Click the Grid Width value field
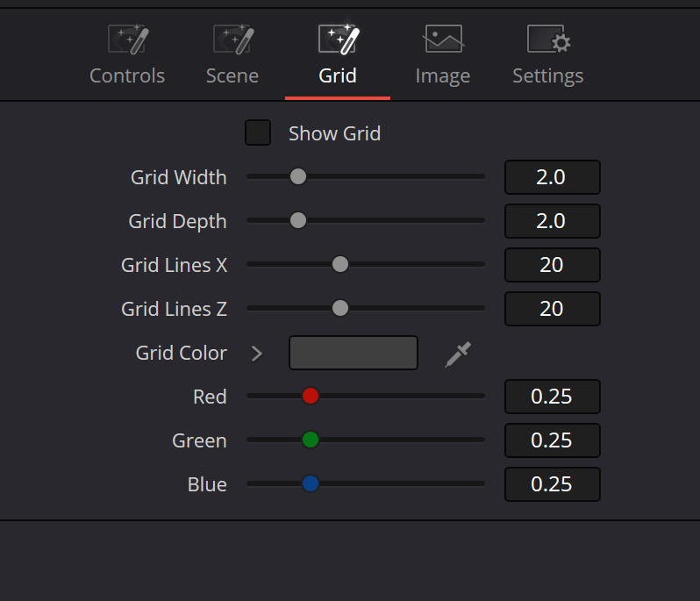Image resolution: width=700 pixels, height=601 pixels. point(553,177)
